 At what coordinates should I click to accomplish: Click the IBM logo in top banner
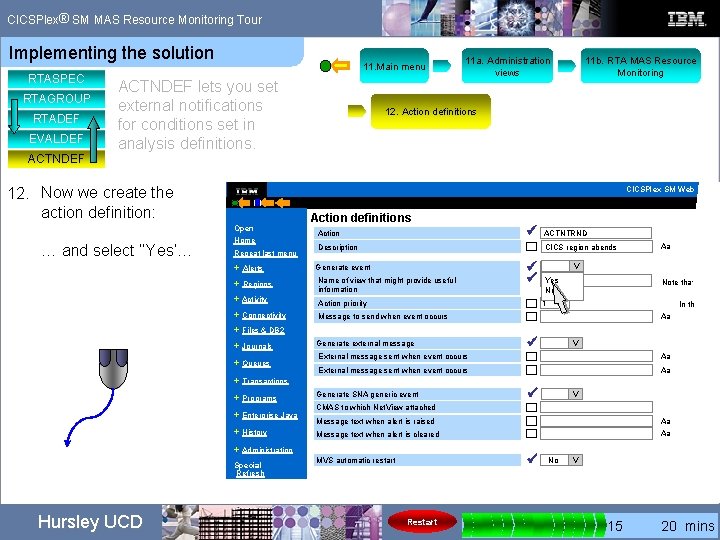686,19
